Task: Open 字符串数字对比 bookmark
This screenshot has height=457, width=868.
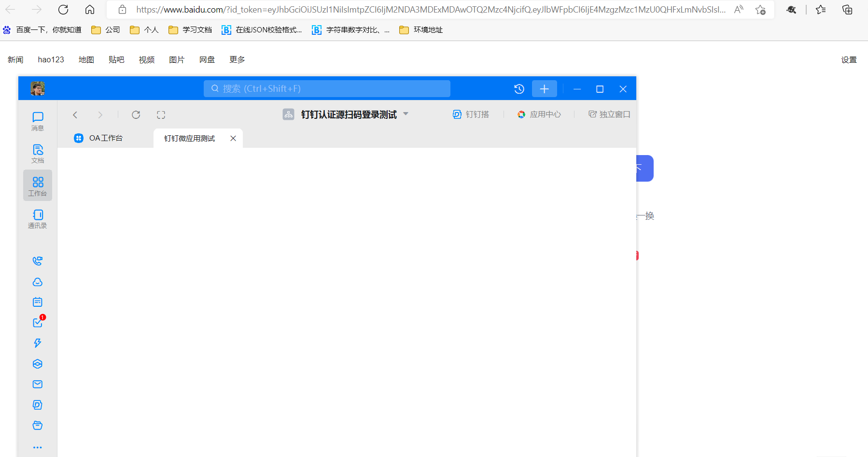Action: [350, 30]
